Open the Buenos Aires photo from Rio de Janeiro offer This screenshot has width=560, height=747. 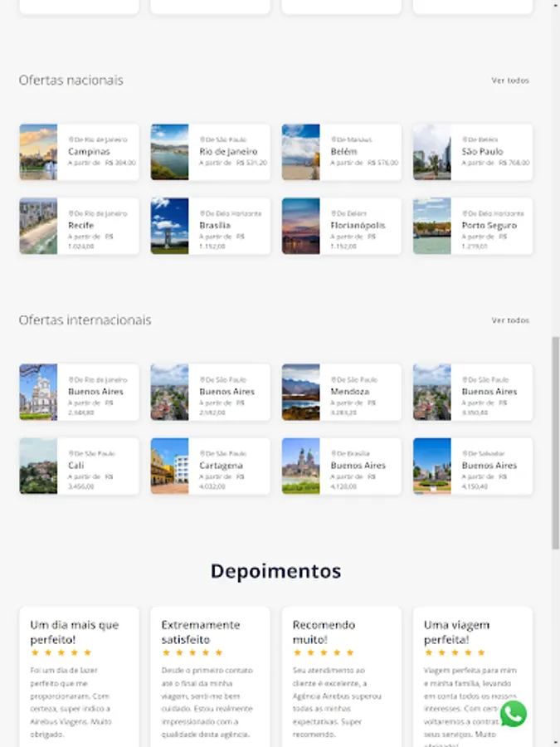pos(38,392)
